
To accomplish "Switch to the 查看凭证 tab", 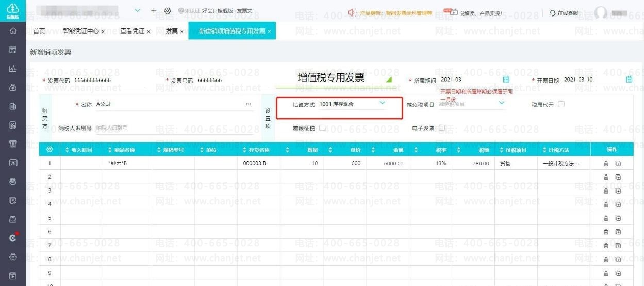I will (133, 31).
